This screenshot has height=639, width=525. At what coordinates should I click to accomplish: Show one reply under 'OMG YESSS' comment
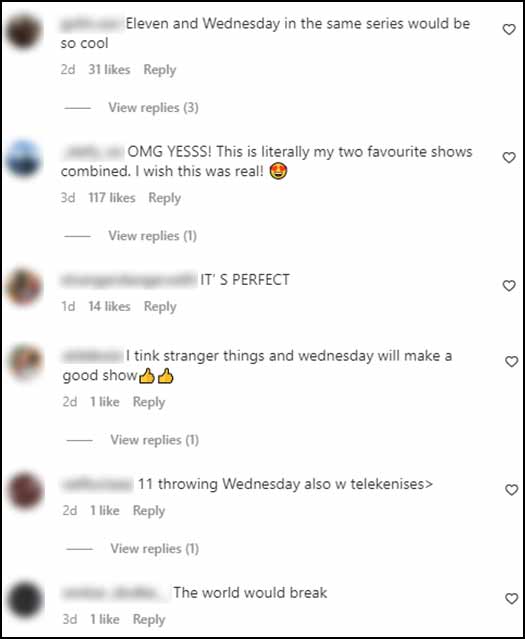[x=152, y=236]
